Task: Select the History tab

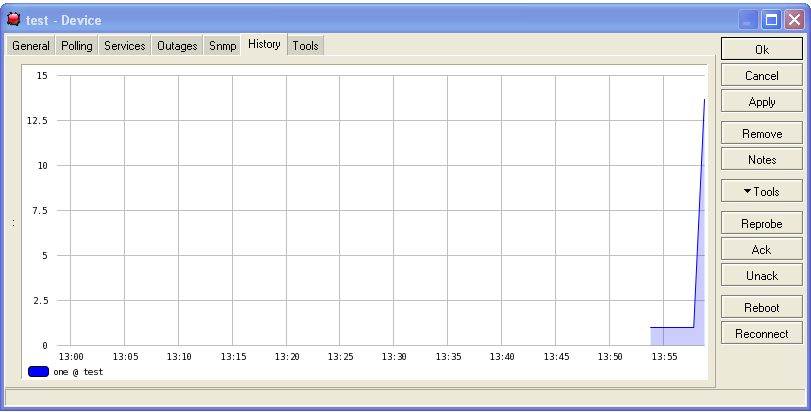Action: [264, 44]
